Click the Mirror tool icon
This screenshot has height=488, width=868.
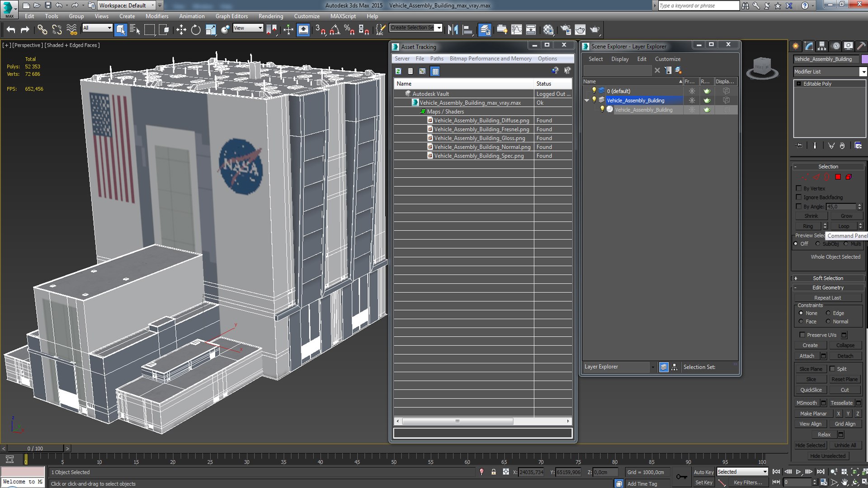(x=453, y=30)
